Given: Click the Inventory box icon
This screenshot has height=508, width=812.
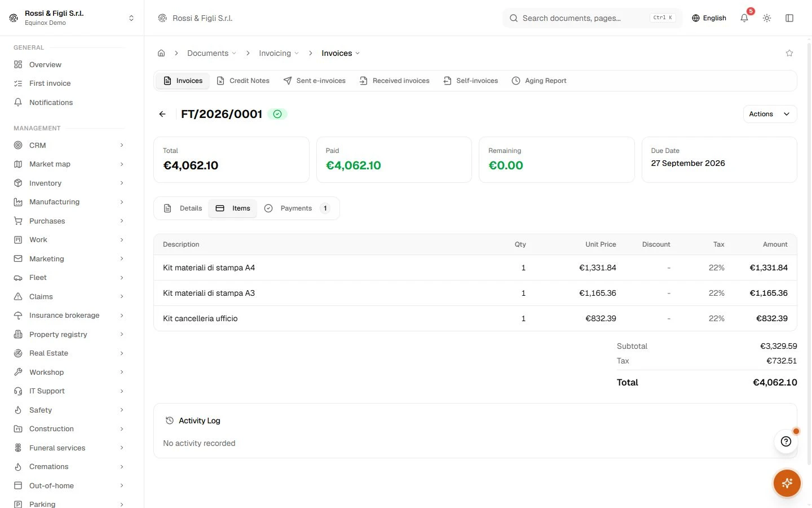Looking at the screenshot, I should pyautogui.click(x=18, y=183).
